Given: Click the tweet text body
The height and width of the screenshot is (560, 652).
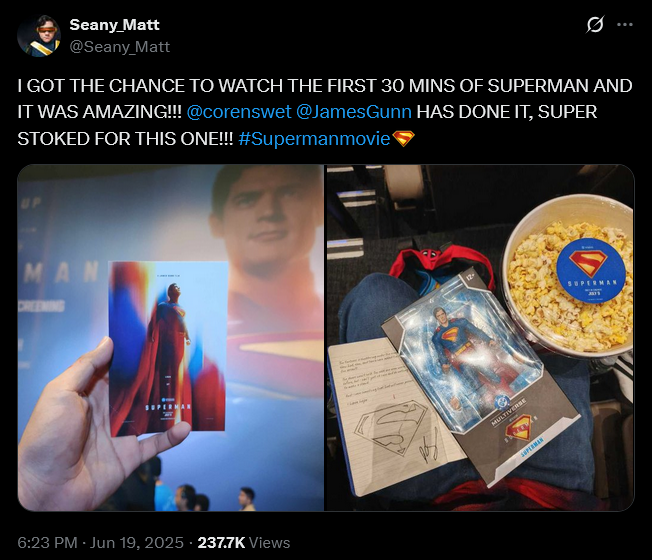Looking at the screenshot, I should (325, 112).
